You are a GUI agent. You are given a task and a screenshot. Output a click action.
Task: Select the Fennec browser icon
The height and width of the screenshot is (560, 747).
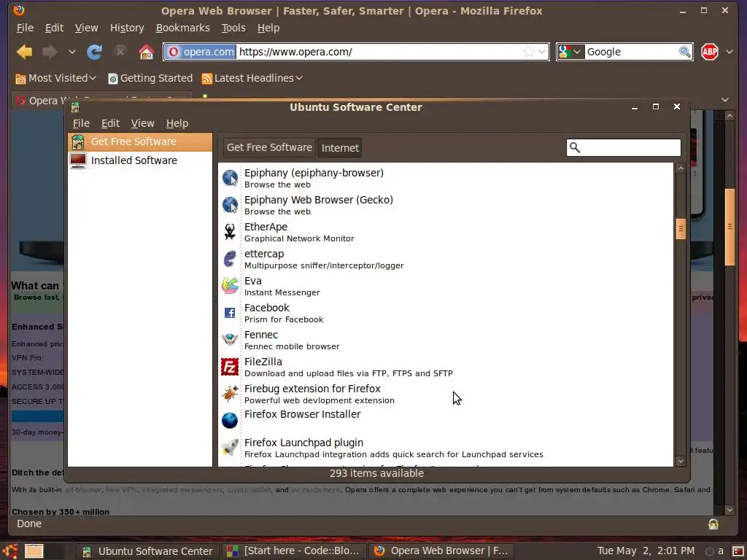[230, 340]
